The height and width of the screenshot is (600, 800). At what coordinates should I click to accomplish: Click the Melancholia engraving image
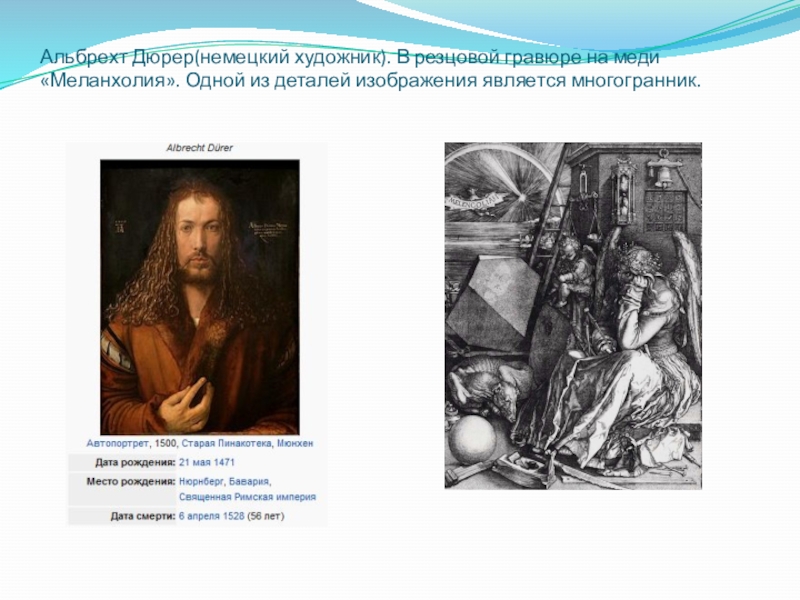(573, 315)
